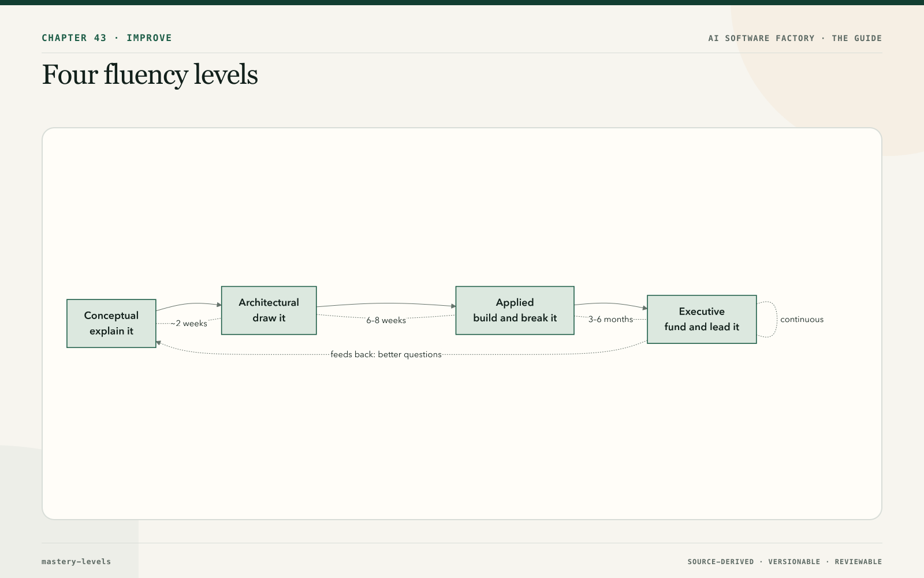Select the Conceptual explain it box
This screenshot has width=924, height=578.
[x=111, y=323]
